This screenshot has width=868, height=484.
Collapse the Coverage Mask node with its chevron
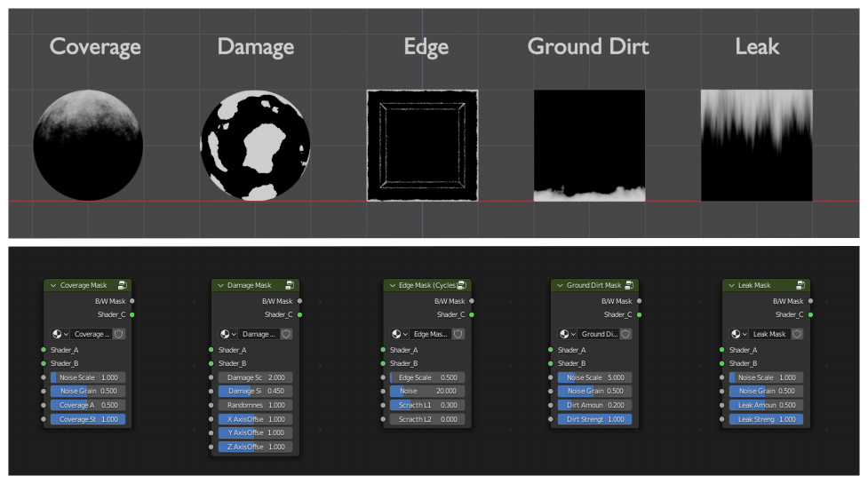(53, 285)
